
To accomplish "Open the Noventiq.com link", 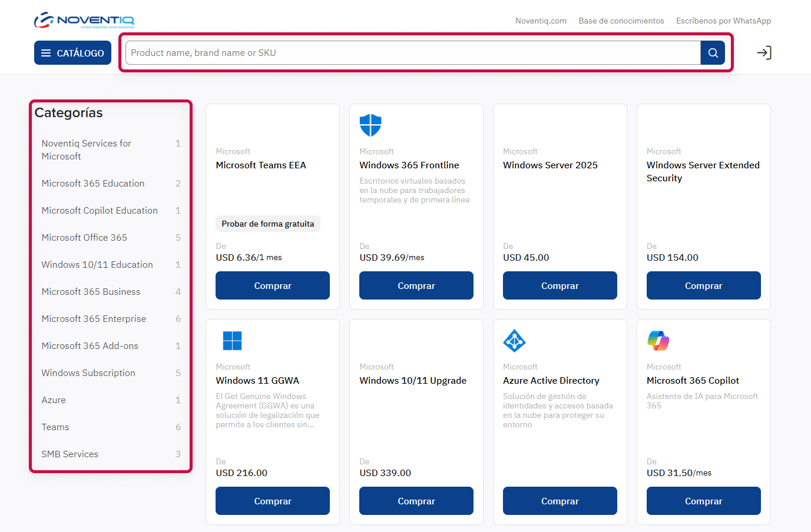I will pyautogui.click(x=541, y=21).
